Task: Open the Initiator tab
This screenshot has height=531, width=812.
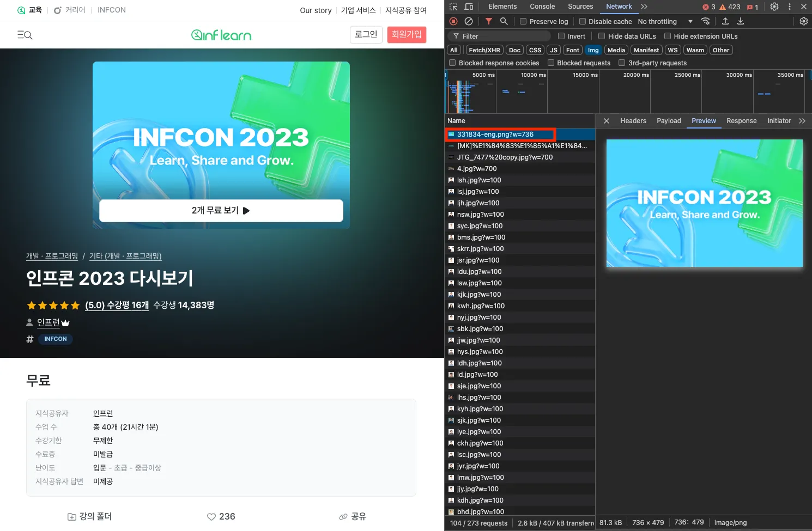Action: tap(779, 121)
